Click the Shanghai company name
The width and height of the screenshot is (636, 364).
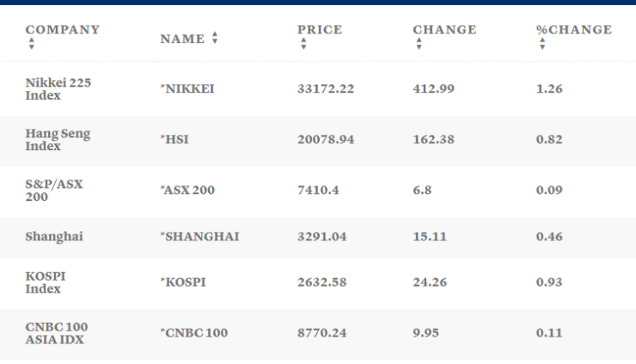[x=54, y=236]
